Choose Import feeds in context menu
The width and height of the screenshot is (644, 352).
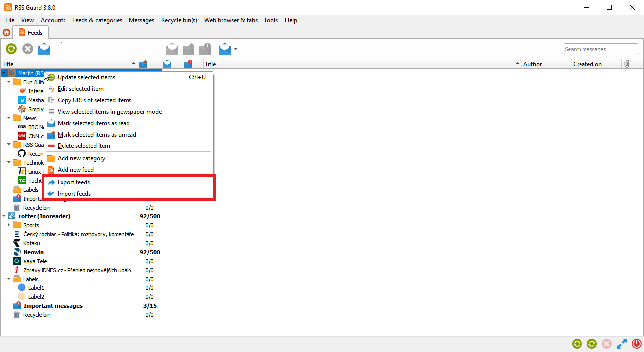point(74,194)
